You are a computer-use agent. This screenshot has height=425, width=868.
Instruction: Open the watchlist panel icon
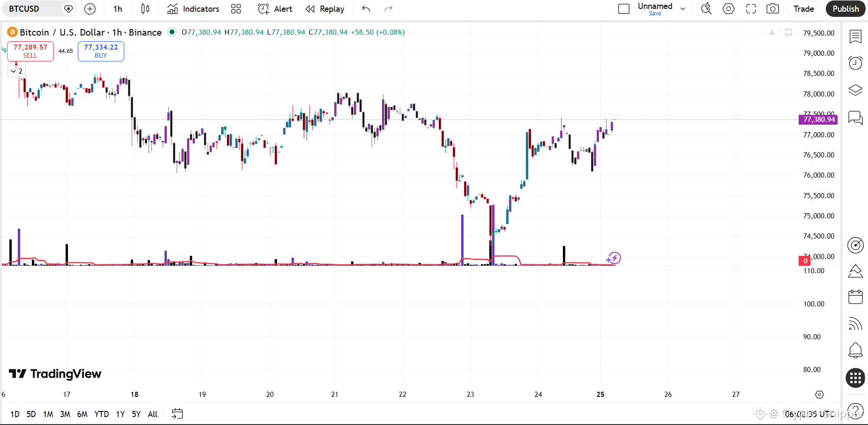coord(855,36)
